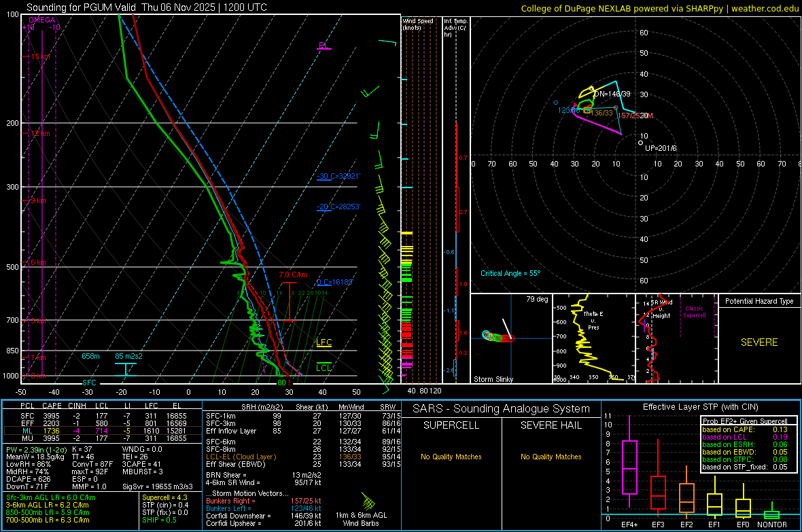Image resolution: width=802 pixels, height=532 pixels.
Task: Click the 'based on STP_fixed' entry
Action: click(x=745, y=467)
